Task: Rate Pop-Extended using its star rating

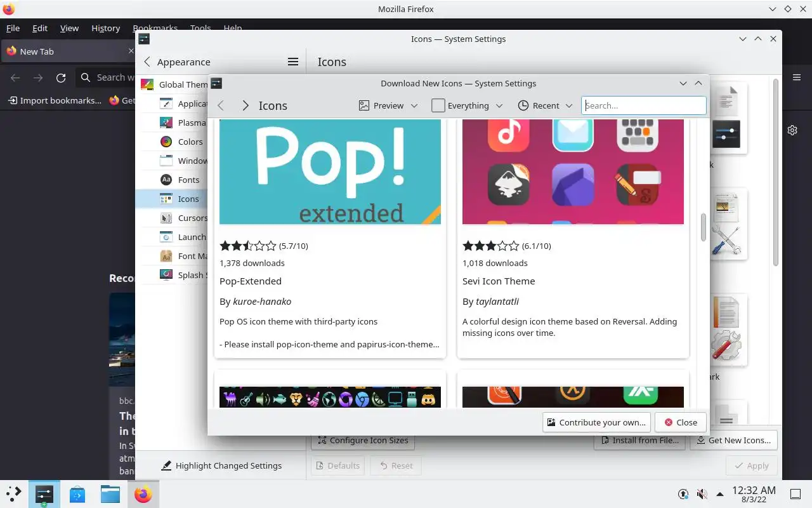Action: (248, 245)
